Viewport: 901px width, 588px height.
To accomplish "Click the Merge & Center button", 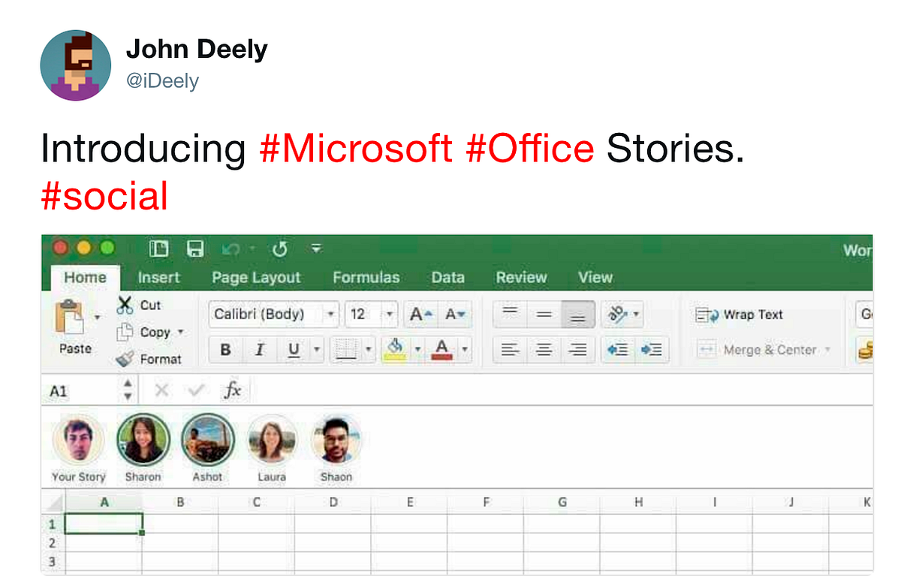I will pos(764,349).
